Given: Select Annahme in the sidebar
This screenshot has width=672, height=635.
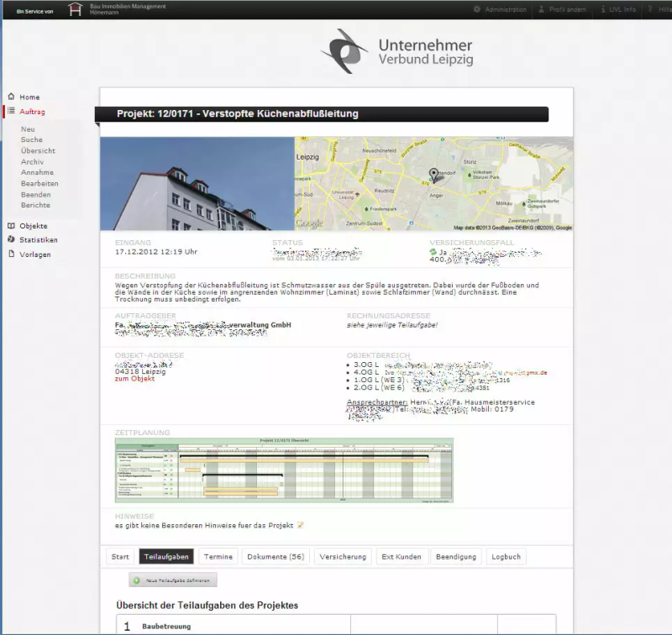Looking at the screenshot, I should pyautogui.click(x=37, y=172).
